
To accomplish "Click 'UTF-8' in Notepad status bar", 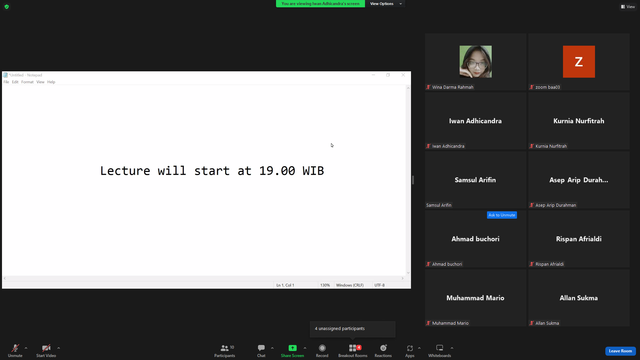I will (x=379, y=285).
